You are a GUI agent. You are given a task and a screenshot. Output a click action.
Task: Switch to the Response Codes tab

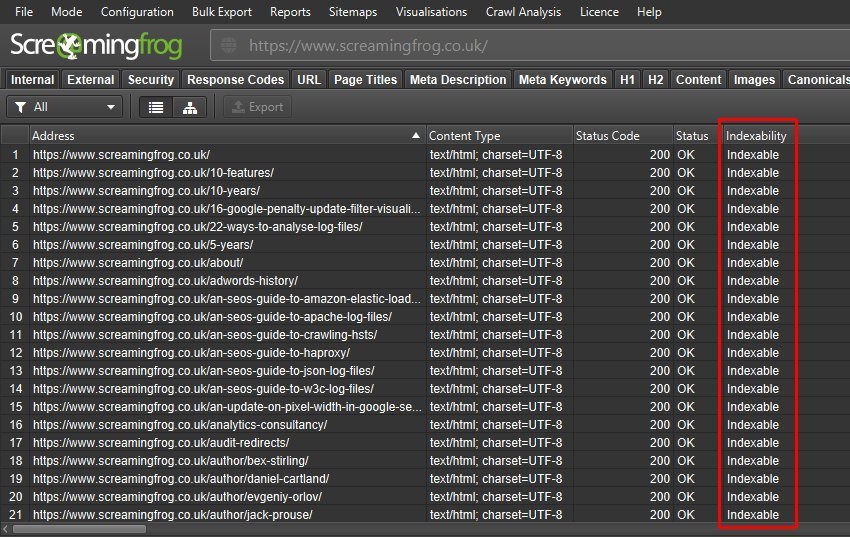[x=236, y=80]
